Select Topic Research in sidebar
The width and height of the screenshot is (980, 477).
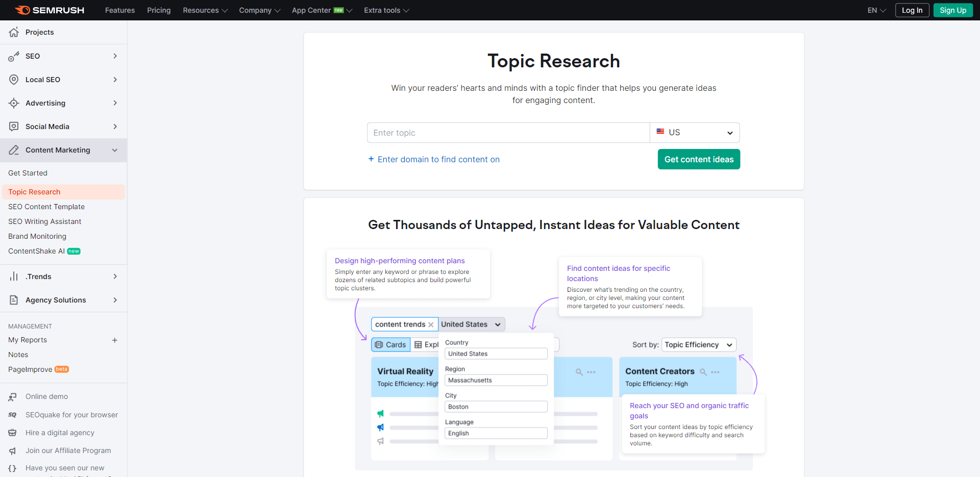tap(63, 192)
